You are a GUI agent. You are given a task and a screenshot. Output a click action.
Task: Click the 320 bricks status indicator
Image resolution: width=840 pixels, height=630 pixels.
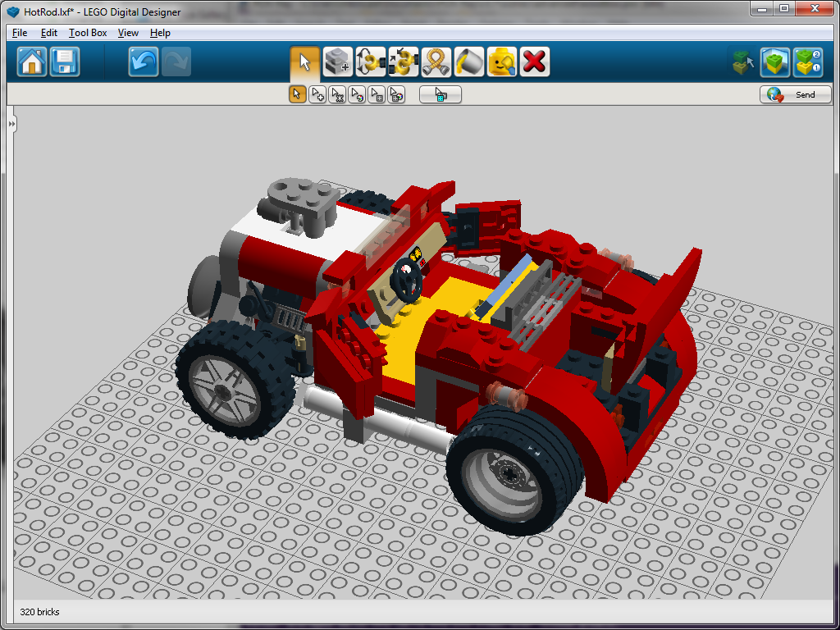(x=41, y=611)
